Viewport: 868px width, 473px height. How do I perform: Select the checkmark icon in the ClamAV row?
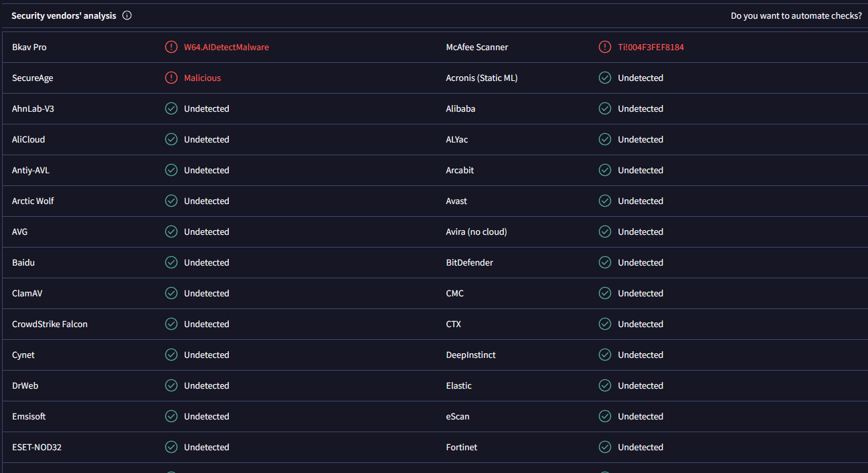(171, 293)
